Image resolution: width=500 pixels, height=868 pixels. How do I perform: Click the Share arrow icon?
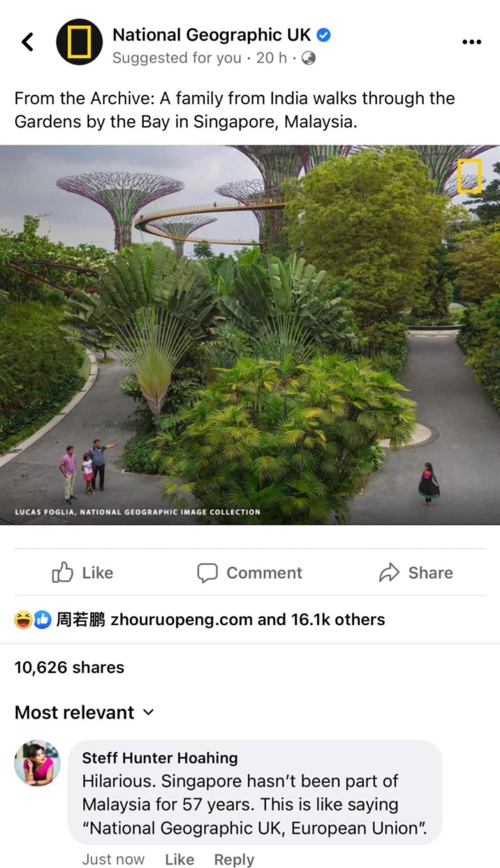tap(389, 572)
